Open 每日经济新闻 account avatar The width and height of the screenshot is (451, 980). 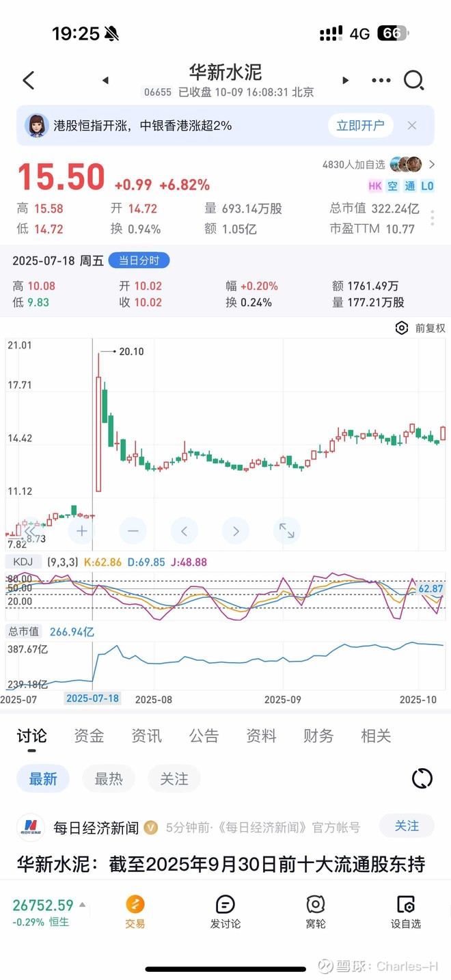(x=31, y=828)
